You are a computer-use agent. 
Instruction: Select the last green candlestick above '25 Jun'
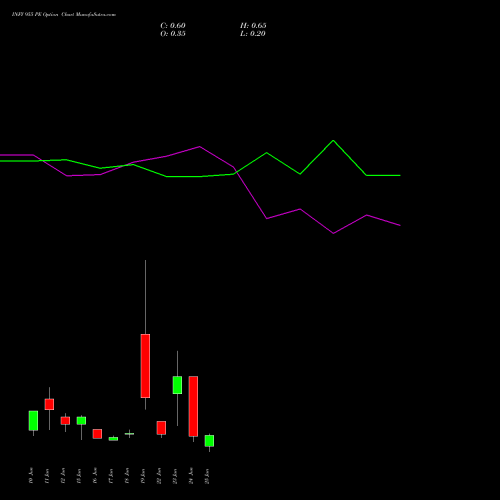point(209,441)
